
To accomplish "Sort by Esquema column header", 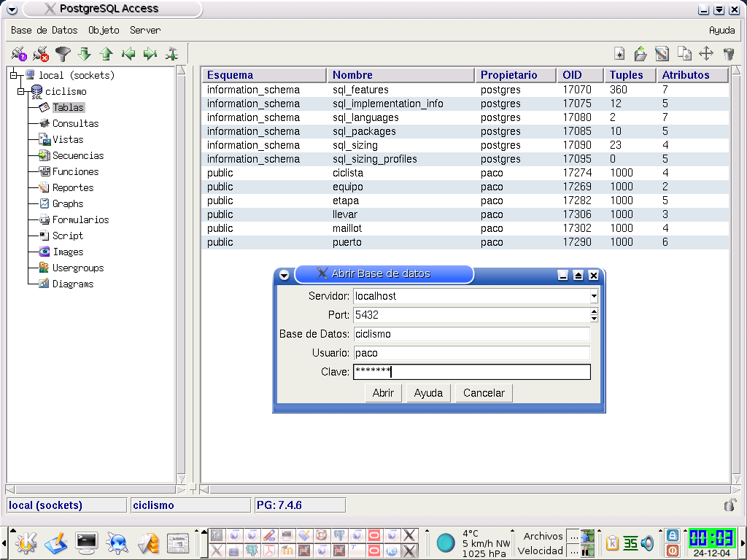I will (x=264, y=75).
